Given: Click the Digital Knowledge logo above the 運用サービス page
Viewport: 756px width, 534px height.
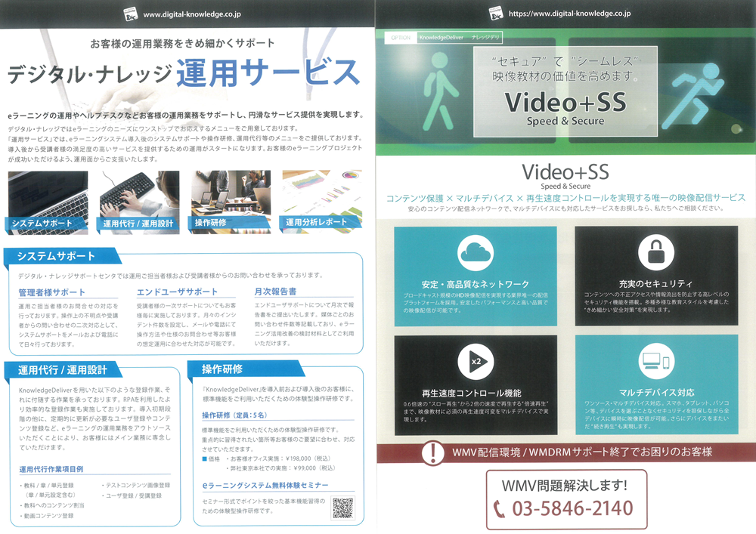Looking at the screenshot, I should [131, 14].
